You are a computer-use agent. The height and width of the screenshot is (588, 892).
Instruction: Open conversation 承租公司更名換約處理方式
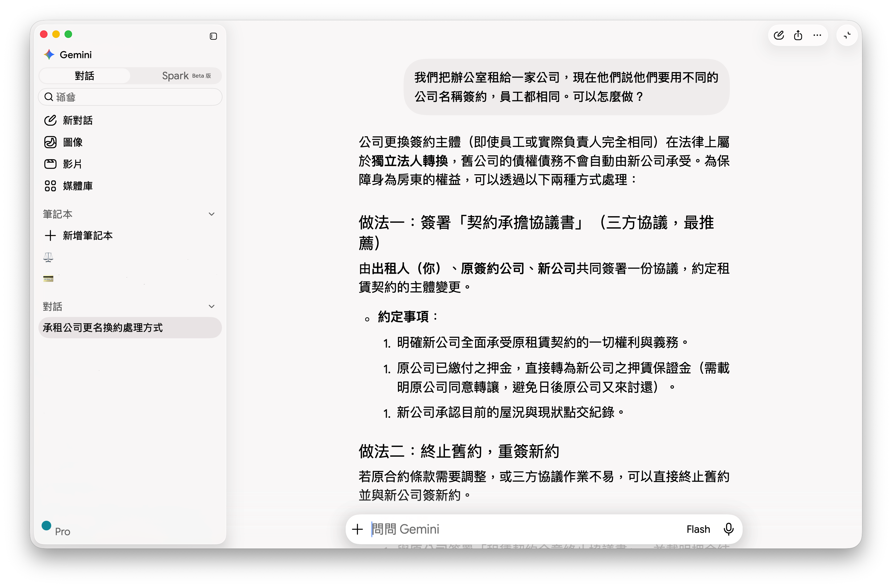coord(130,328)
